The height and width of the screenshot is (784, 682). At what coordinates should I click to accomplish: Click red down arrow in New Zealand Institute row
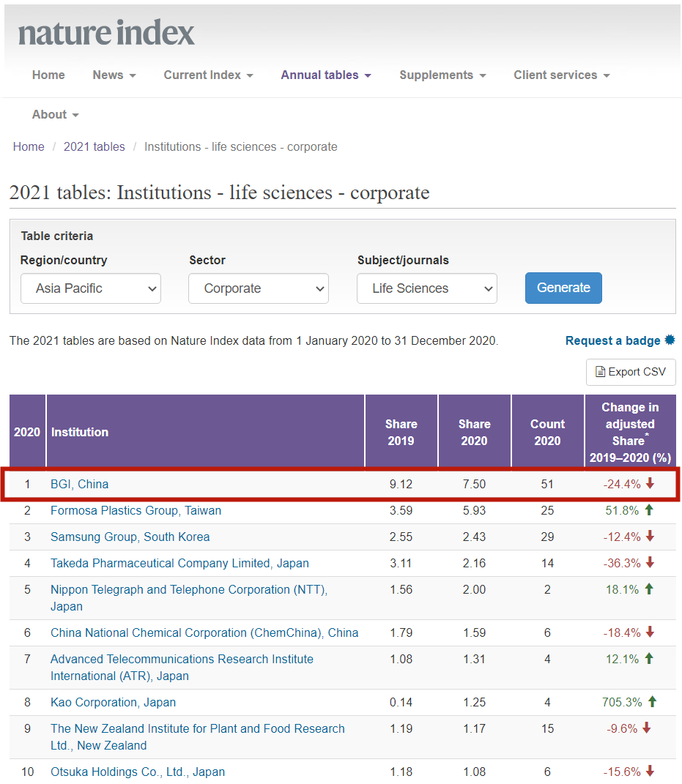point(647,728)
